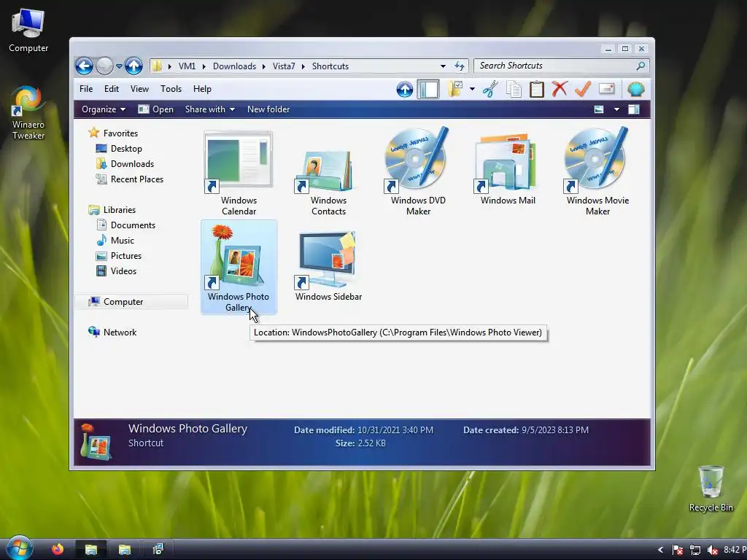
Task: Open the File menu
Action: (86, 89)
